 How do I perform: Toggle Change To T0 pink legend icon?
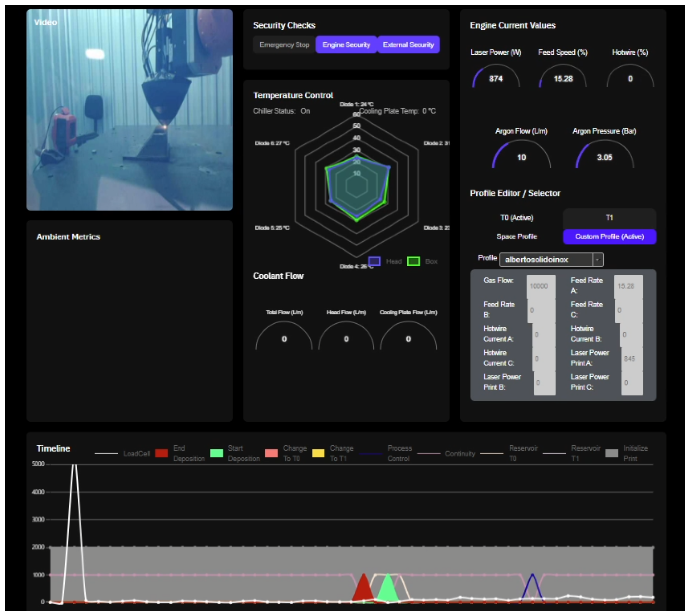pos(271,453)
